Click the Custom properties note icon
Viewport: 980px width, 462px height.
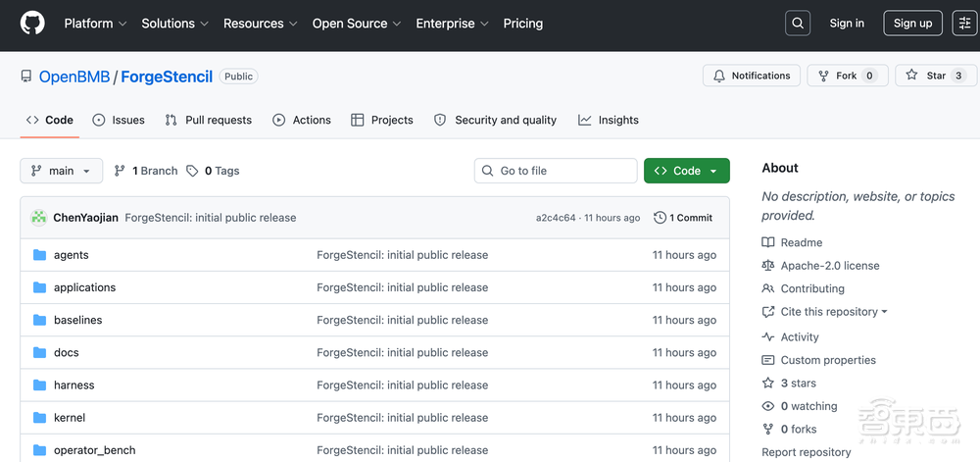(768, 360)
